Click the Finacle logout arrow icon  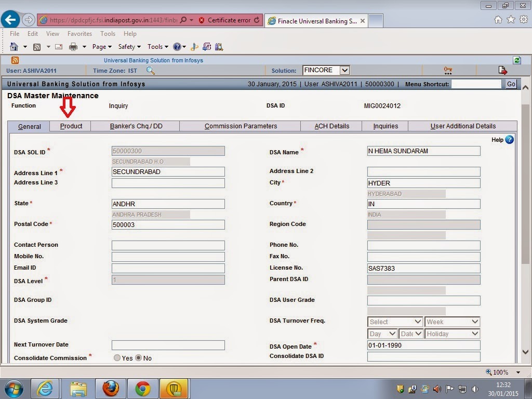point(502,70)
